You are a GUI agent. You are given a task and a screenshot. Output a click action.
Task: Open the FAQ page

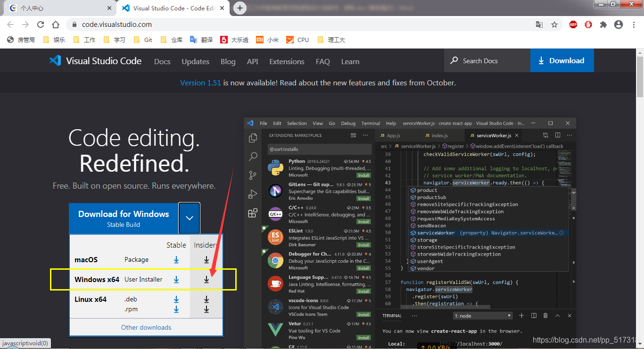pyautogui.click(x=323, y=62)
